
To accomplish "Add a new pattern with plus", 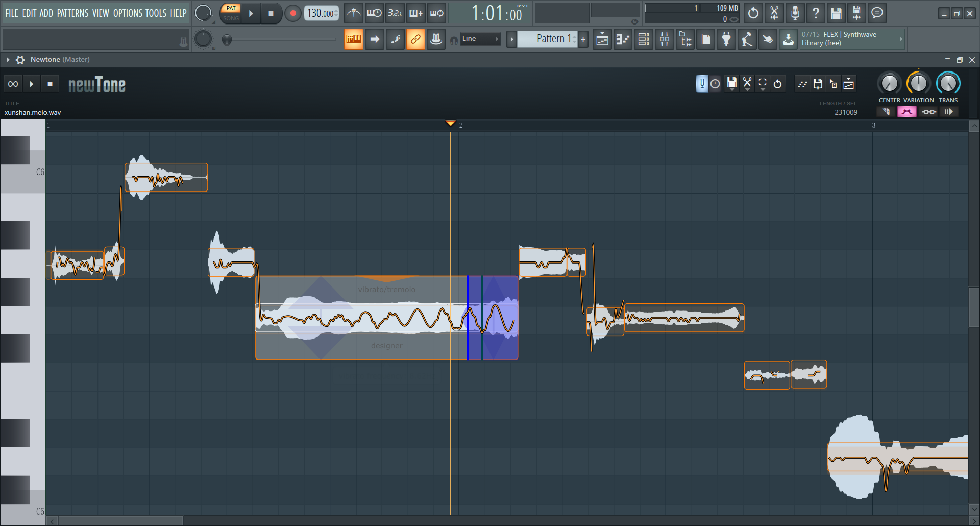I will (x=583, y=39).
